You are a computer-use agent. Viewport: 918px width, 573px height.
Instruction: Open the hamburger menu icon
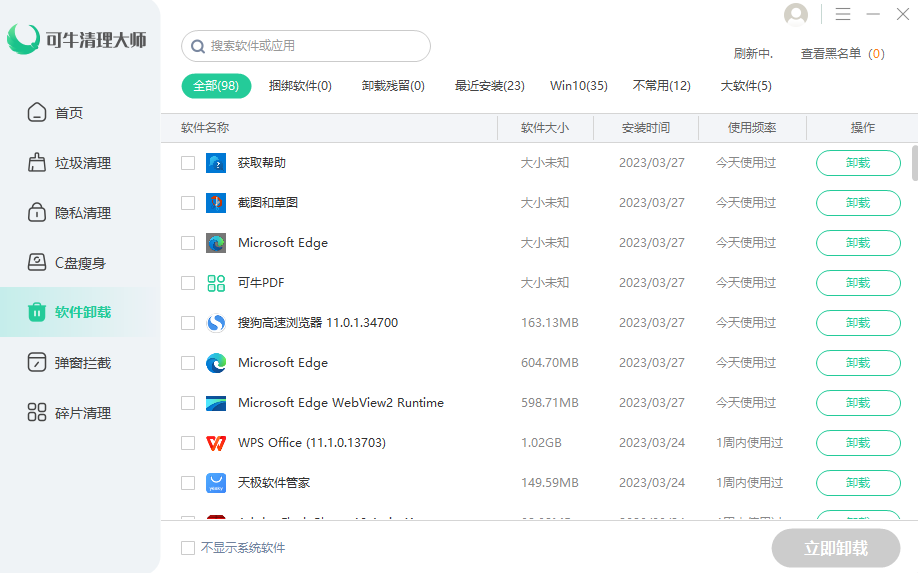coord(843,14)
